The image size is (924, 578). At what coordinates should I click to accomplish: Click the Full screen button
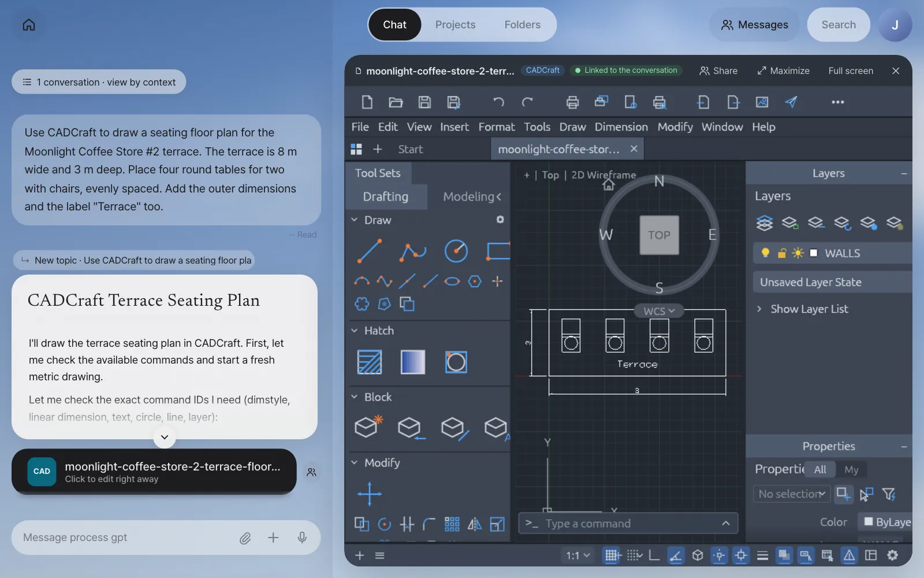pyautogui.click(x=851, y=71)
